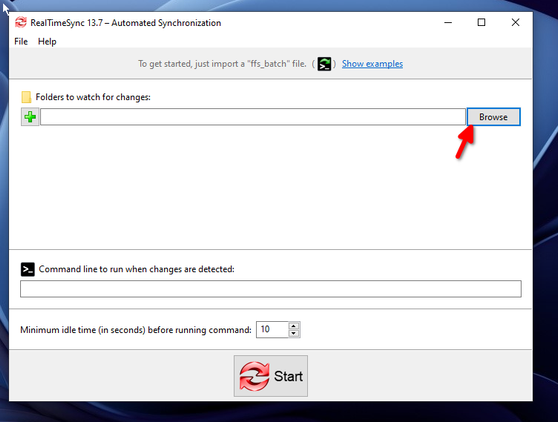The width and height of the screenshot is (558, 422).
Task: Open the File menu
Action: pos(21,42)
